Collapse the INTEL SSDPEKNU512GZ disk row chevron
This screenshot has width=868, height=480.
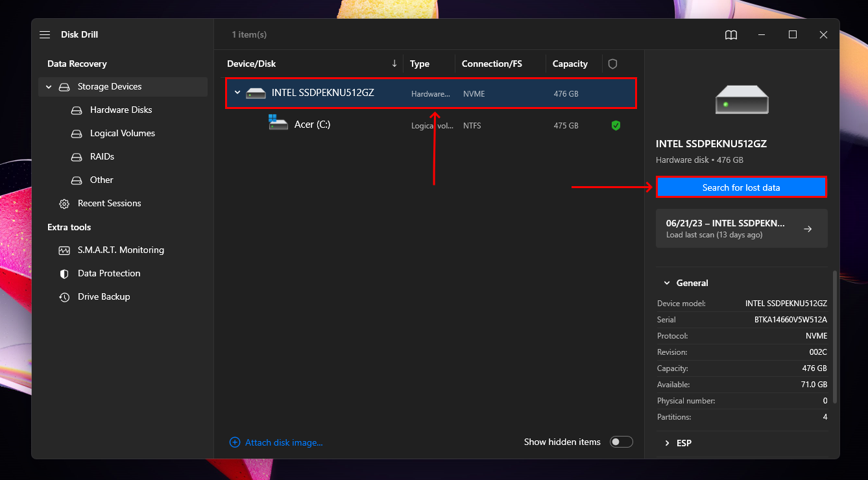coord(237,93)
